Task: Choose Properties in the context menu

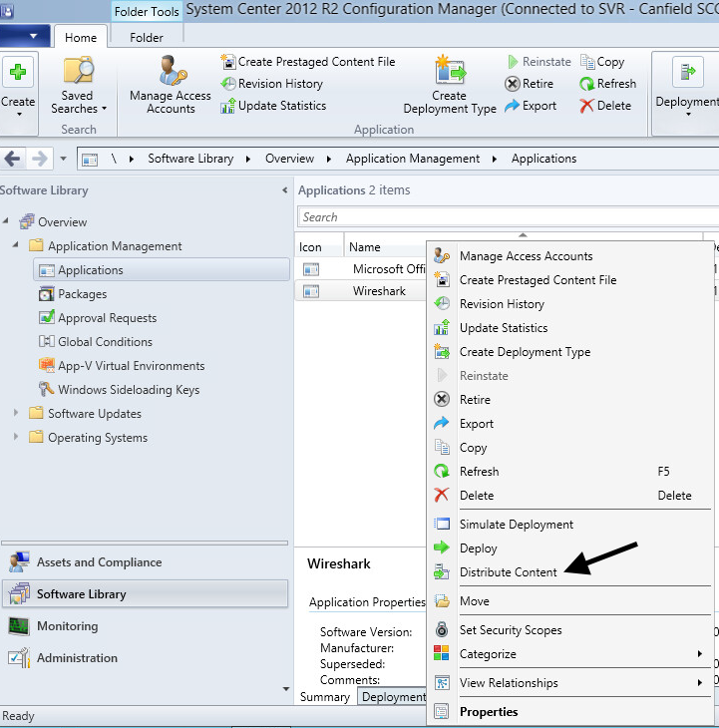Action: point(570,712)
